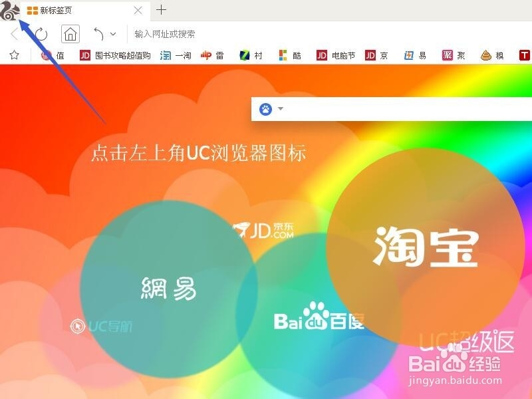Expand the undo history dropdown chevron
532x399 pixels.
pos(113,34)
